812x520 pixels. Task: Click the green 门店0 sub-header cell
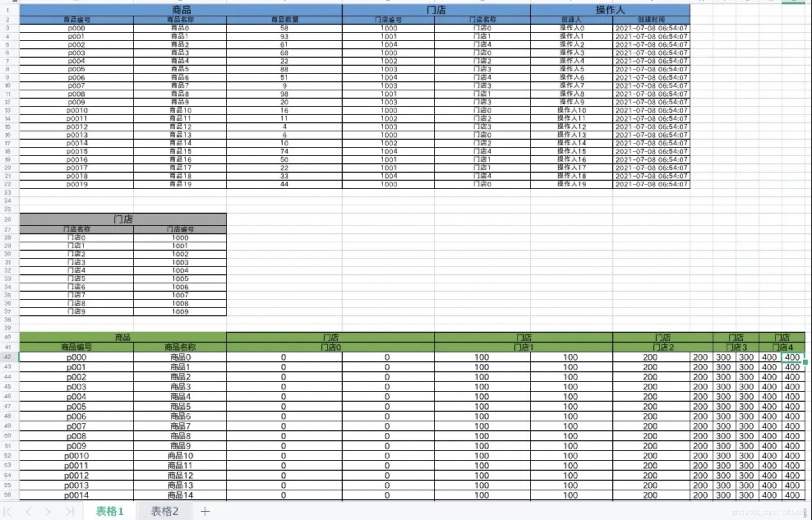tap(330, 347)
